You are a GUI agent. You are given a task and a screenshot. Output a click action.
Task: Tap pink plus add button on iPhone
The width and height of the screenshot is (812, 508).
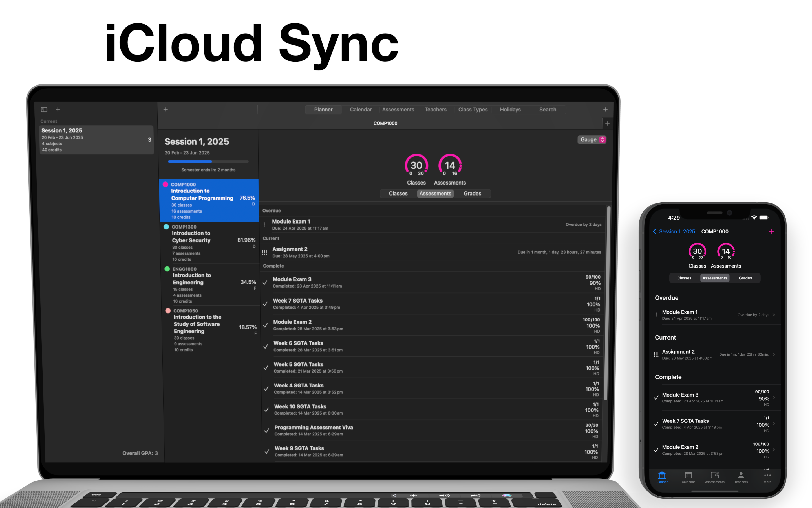pos(771,231)
